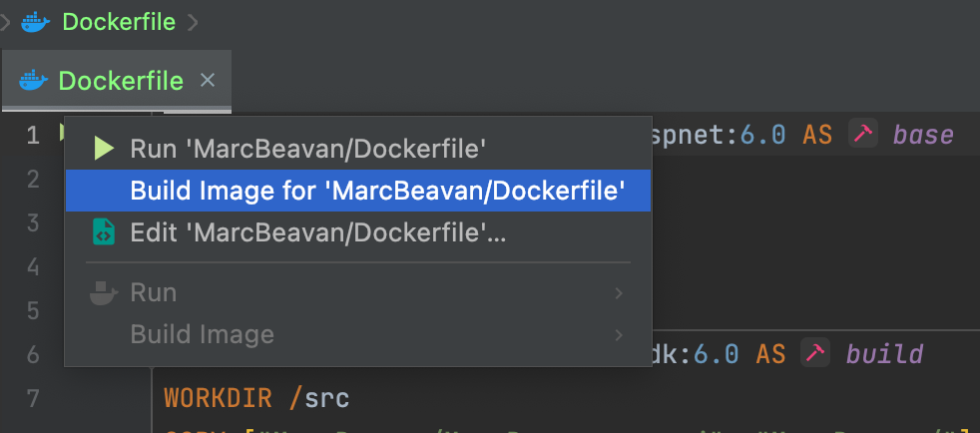This screenshot has height=433, width=980.
Task: Choose the Run 'MarcBeavan/Dockerfile' menu entry
Action: 307,149
